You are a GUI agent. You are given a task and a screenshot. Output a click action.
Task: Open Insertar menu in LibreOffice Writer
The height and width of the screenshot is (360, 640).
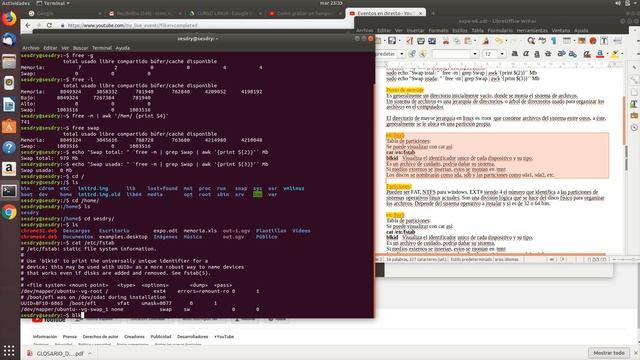pyautogui.click(x=415, y=30)
